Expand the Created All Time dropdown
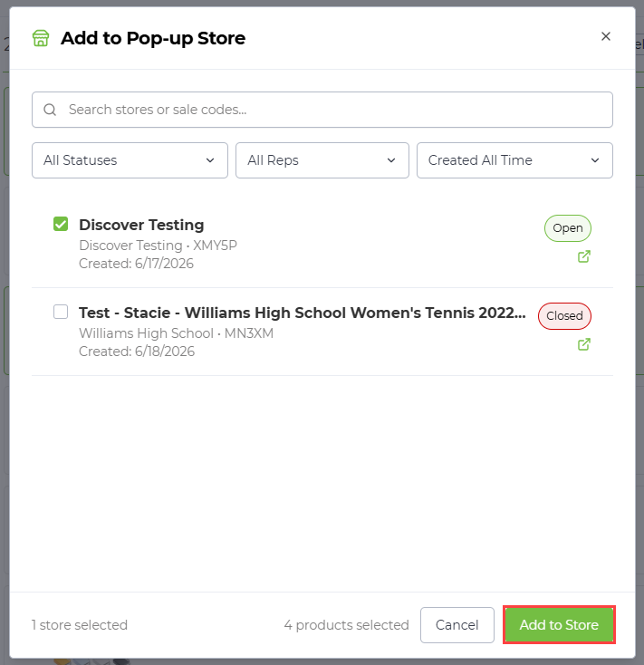The image size is (644, 665). coord(514,160)
